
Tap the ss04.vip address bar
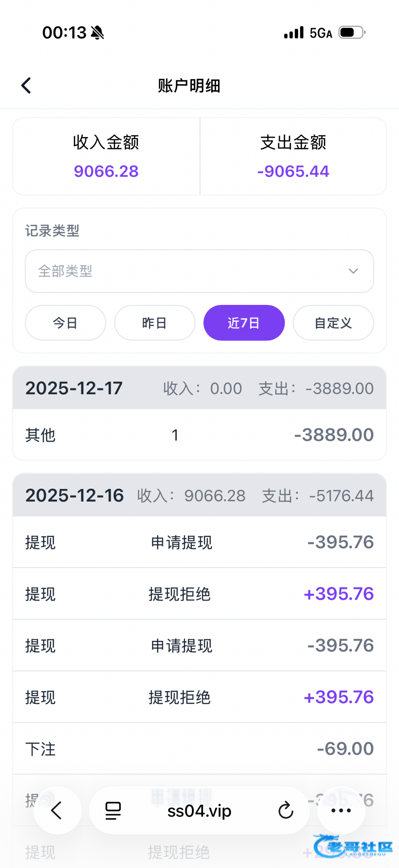coord(199,810)
